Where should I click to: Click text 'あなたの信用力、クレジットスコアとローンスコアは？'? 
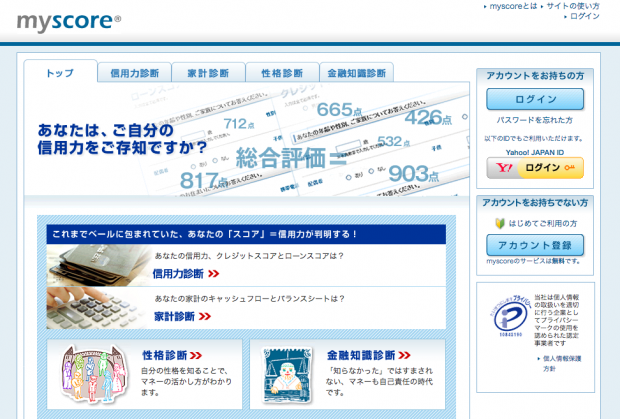coord(249,256)
